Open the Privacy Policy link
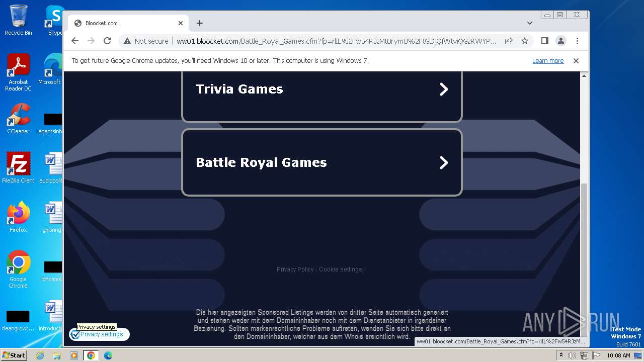The image size is (644, 362). pos(295,269)
